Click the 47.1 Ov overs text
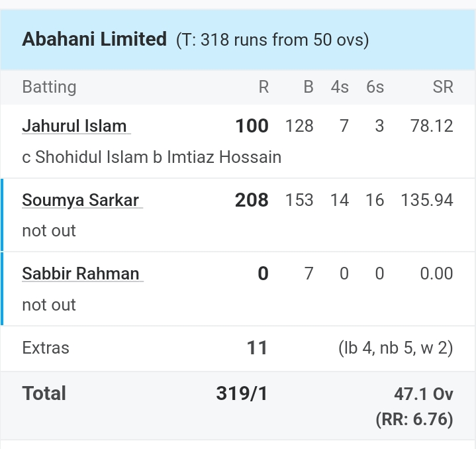The height and width of the screenshot is (449, 476). tap(424, 394)
